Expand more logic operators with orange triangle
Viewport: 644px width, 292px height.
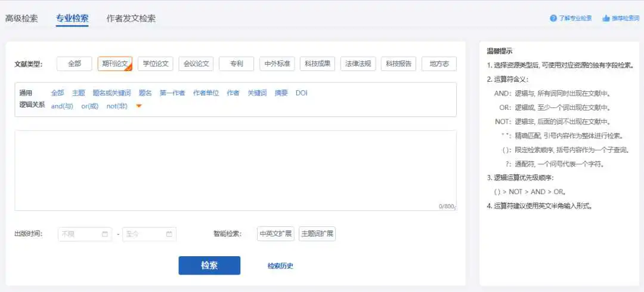coord(139,106)
